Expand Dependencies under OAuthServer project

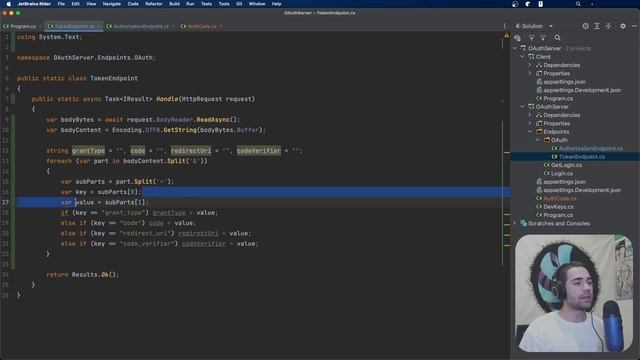530,115
